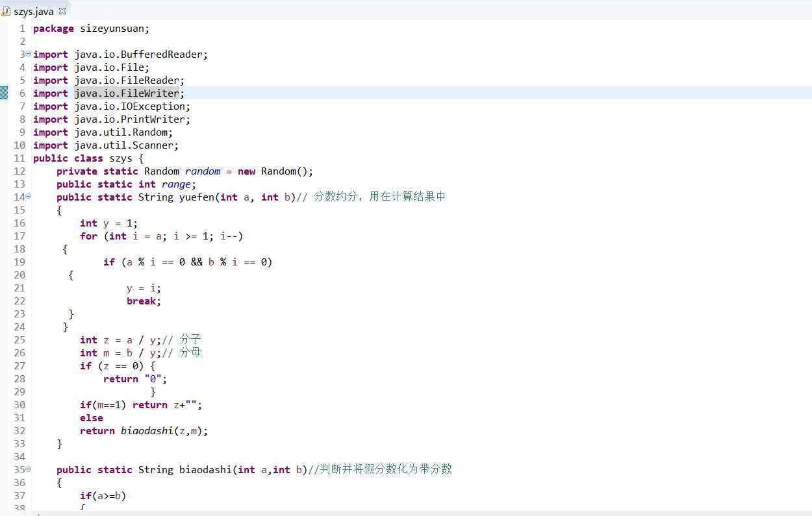The width and height of the screenshot is (812, 516).
Task: Click line number 29 in the gutter
Action: click(x=19, y=392)
